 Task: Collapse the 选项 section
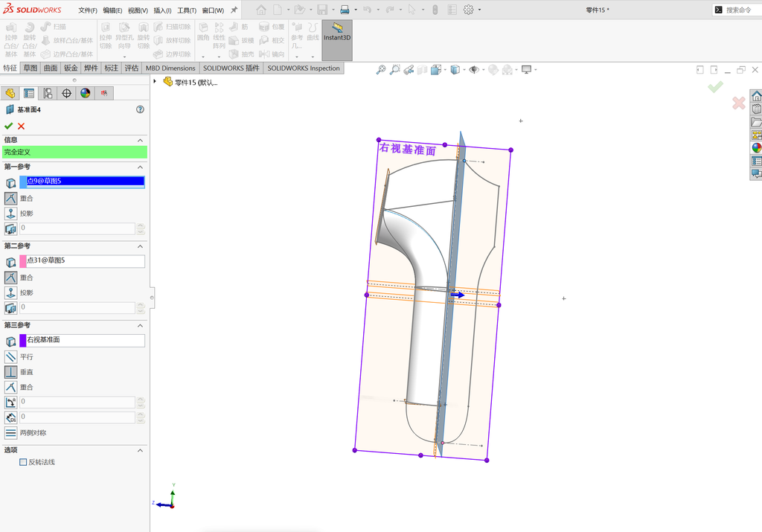click(x=140, y=450)
